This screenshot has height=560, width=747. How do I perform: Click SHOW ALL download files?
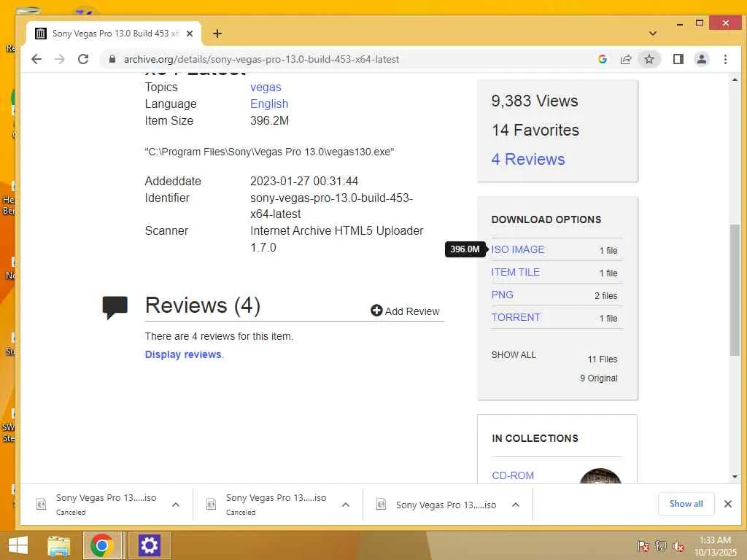(x=514, y=355)
